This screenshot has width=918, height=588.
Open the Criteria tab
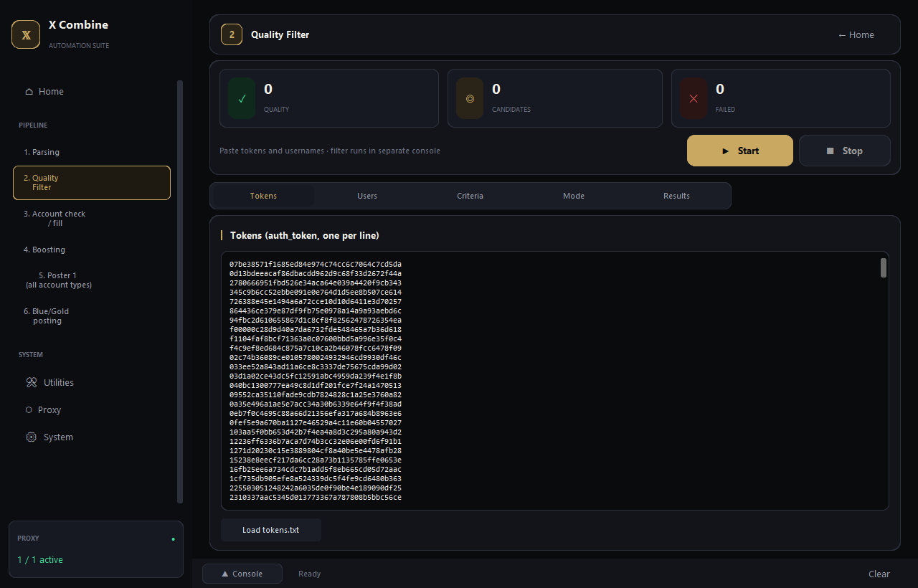tap(470, 196)
